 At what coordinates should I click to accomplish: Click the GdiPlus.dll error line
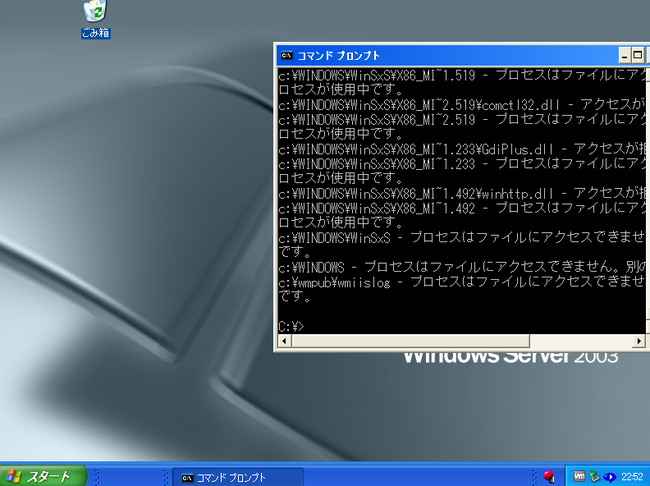(462, 149)
